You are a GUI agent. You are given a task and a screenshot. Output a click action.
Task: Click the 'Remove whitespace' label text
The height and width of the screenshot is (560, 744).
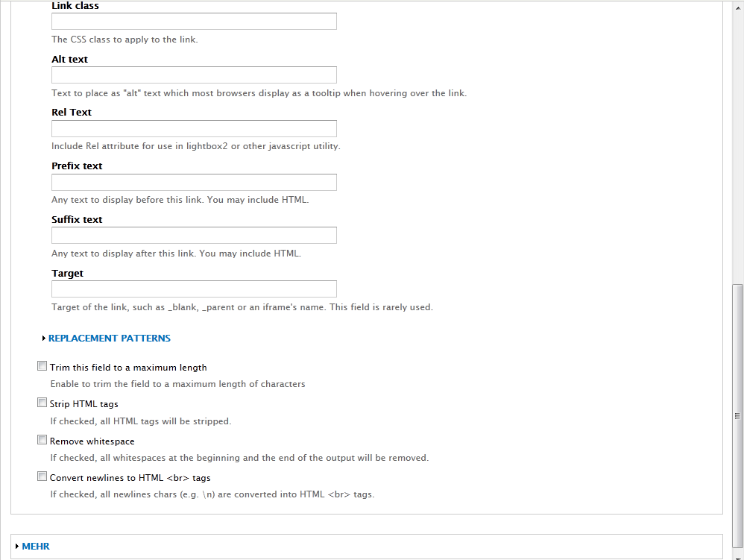coord(92,441)
